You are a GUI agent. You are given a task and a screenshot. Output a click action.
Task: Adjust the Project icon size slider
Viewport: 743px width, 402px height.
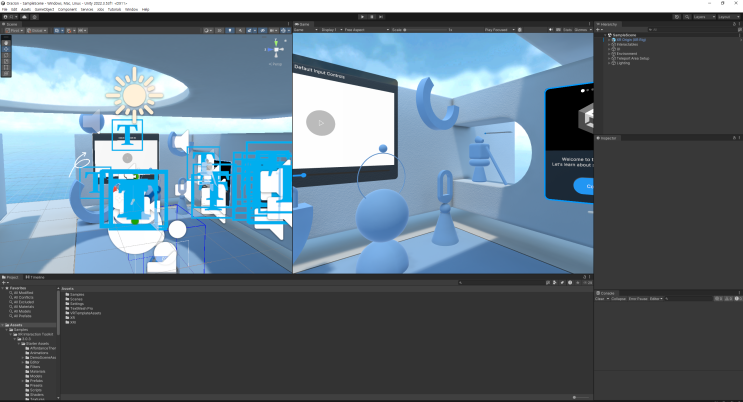581,397
